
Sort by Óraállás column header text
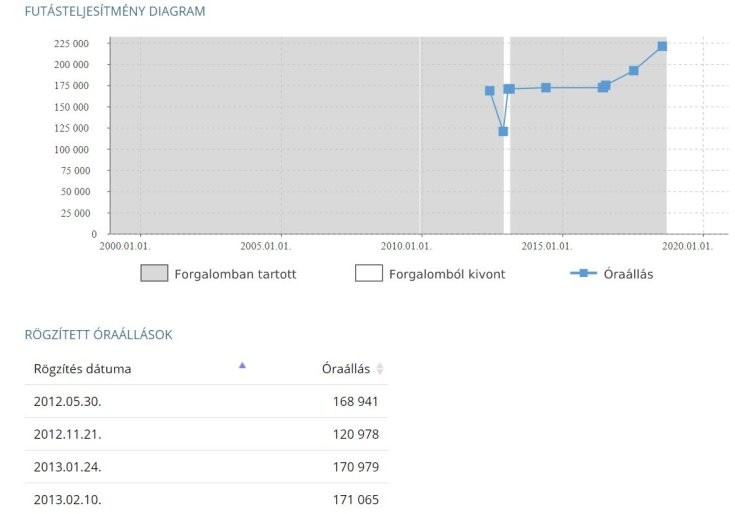pyautogui.click(x=345, y=369)
